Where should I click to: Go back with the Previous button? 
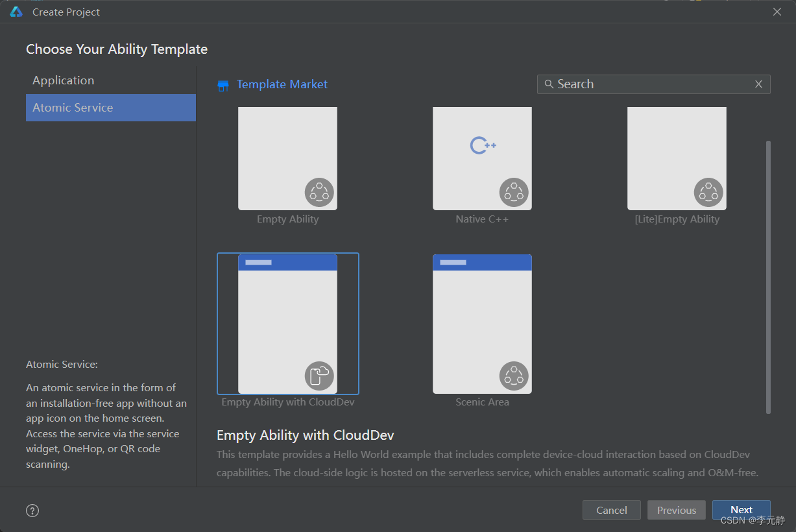677,510
